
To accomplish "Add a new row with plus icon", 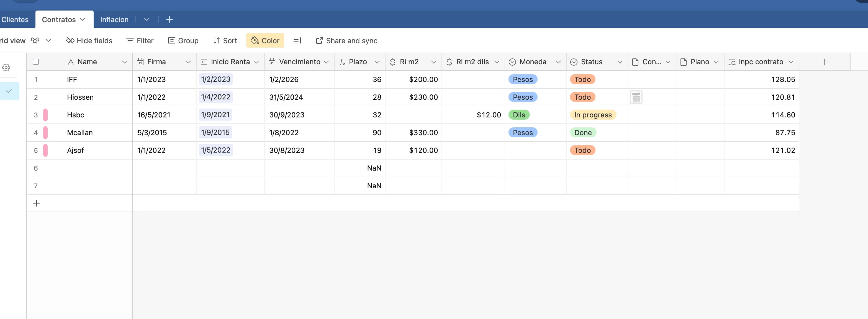I will click(36, 203).
